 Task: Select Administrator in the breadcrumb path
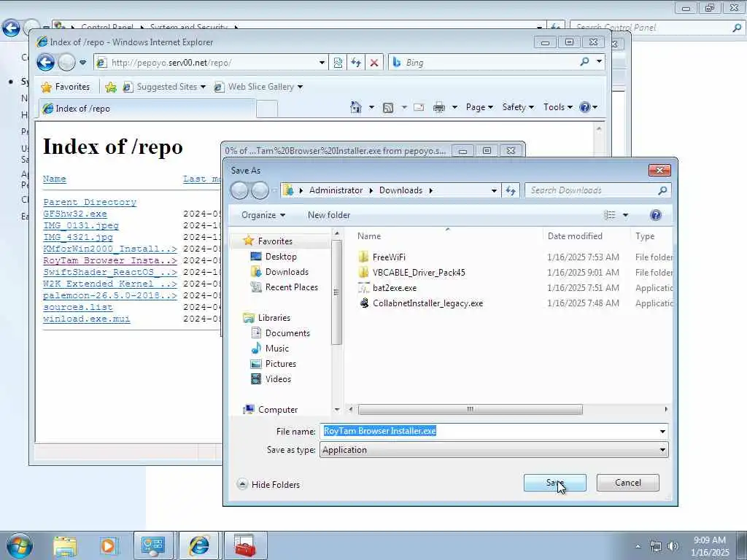tap(336, 190)
